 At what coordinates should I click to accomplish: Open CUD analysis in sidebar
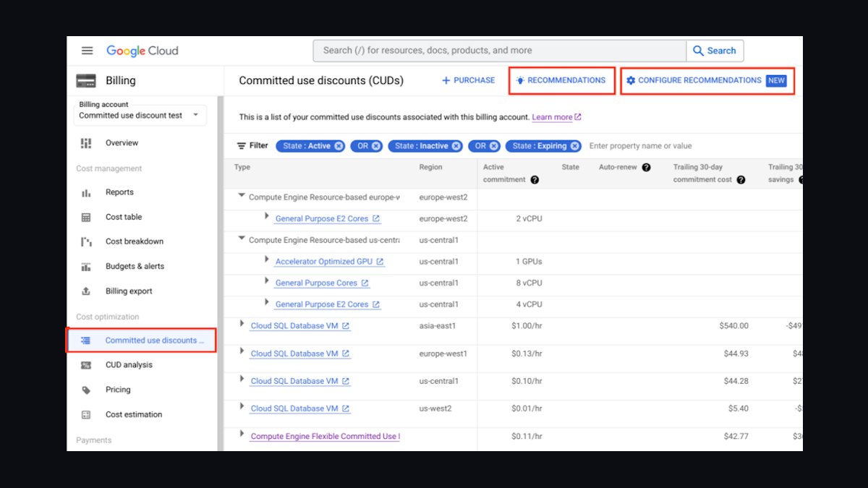click(x=129, y=365)
